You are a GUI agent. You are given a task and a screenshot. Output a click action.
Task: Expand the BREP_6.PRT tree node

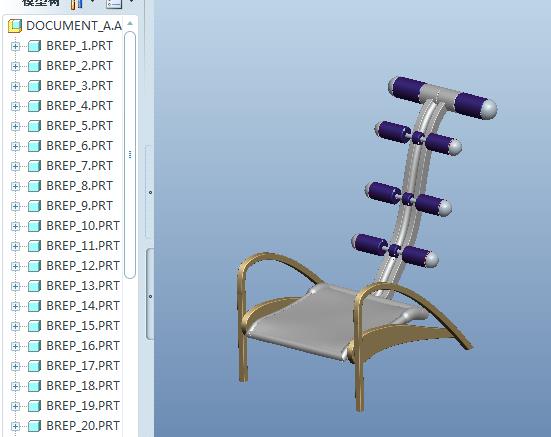tap(15, 146)
